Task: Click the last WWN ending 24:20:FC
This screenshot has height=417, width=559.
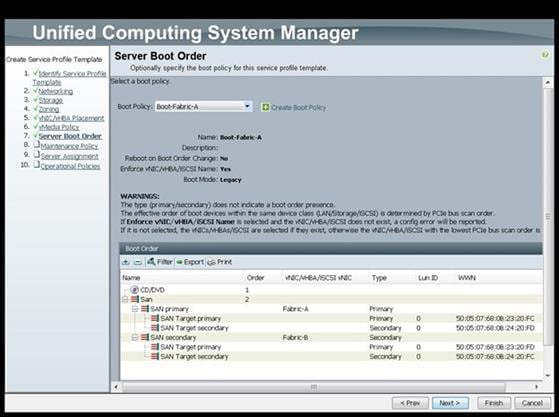Action: click(495, 356)
